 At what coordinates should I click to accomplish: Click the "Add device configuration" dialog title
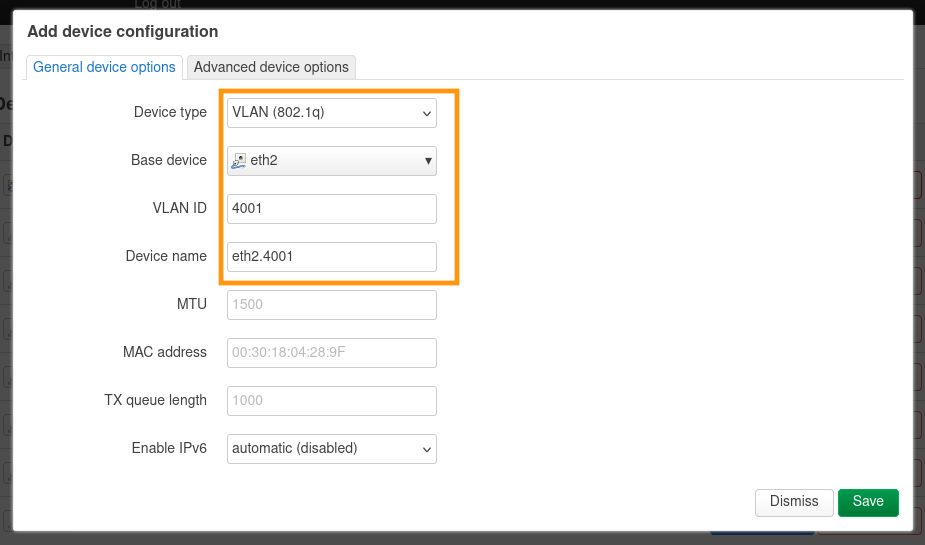pos(122,32)
